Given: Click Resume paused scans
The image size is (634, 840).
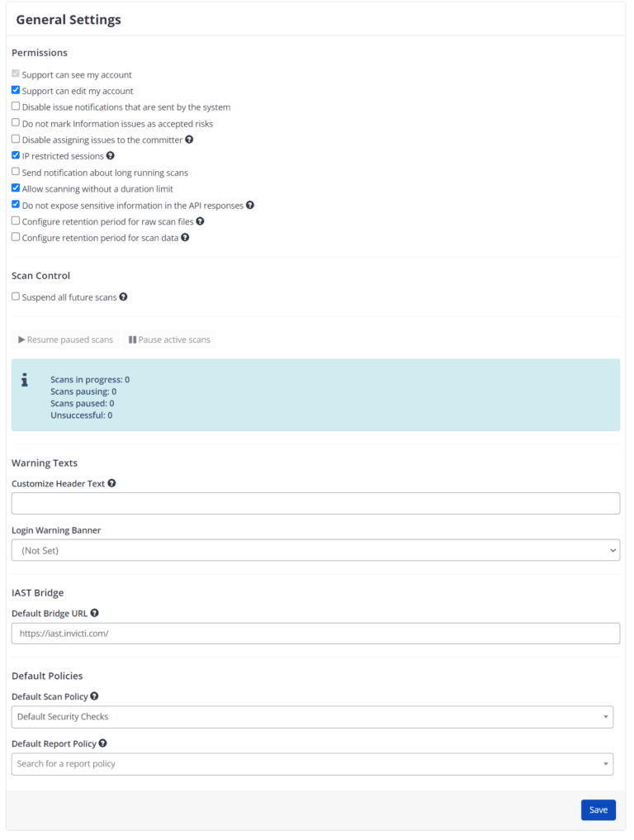Looking at the screenshot, I should coord(66,339).
